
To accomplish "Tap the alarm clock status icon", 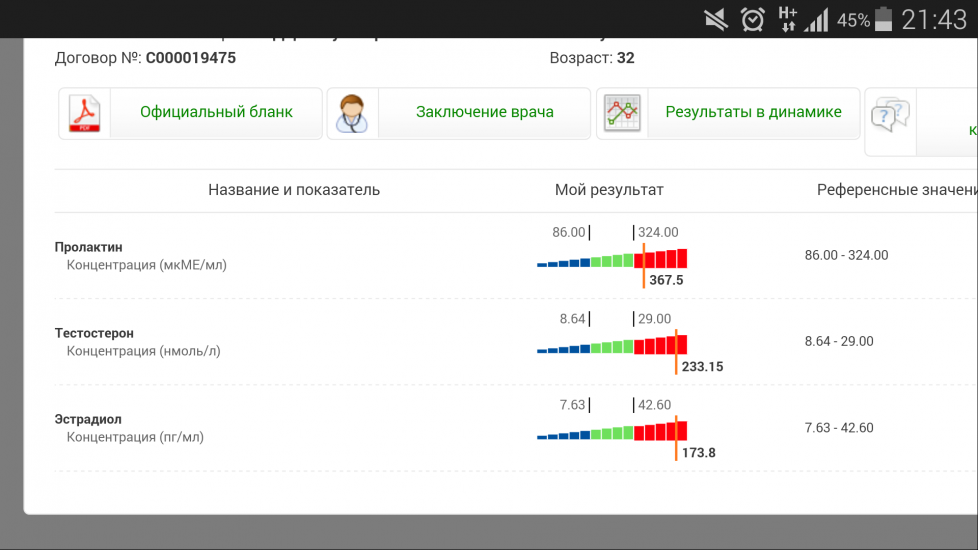I will click(x=752, y=19).
